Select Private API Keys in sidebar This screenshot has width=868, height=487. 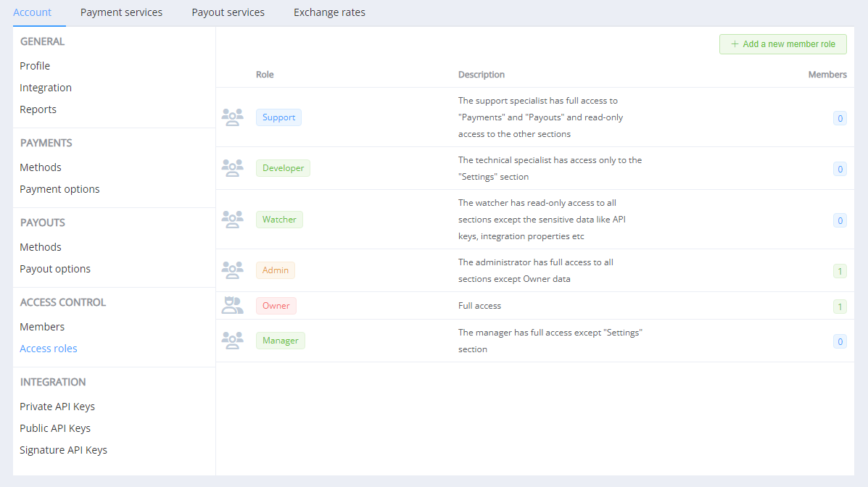pyautogui.click(x=57, y=407)
